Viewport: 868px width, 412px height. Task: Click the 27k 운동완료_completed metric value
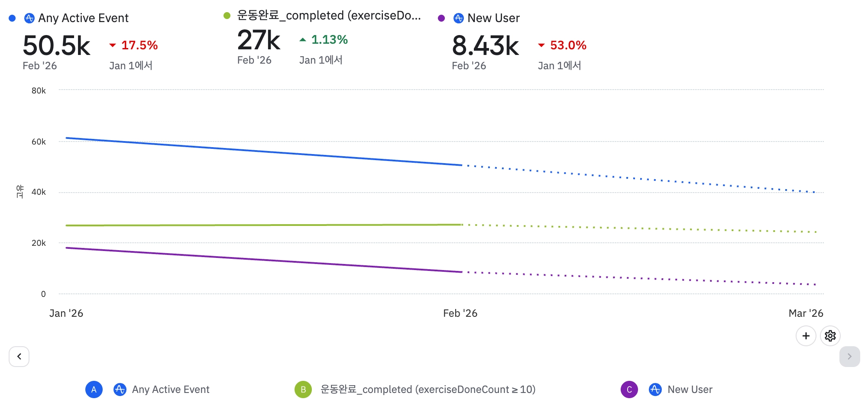click(x=259, y=40)
